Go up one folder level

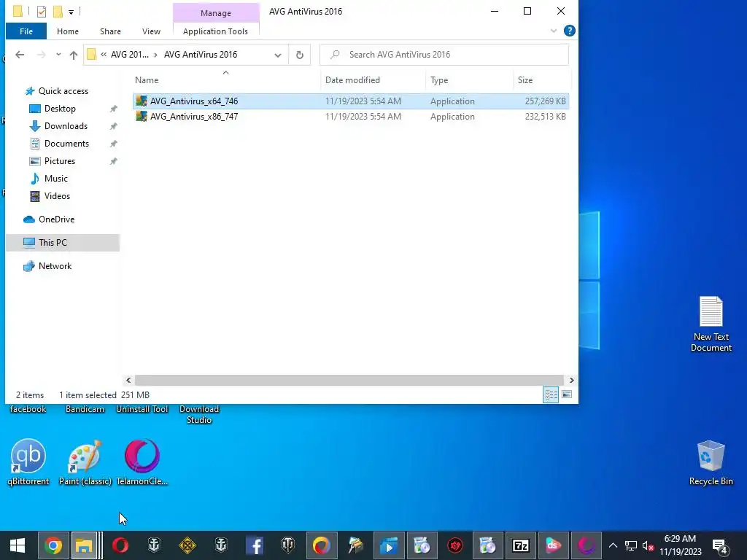tap(74, 55)
